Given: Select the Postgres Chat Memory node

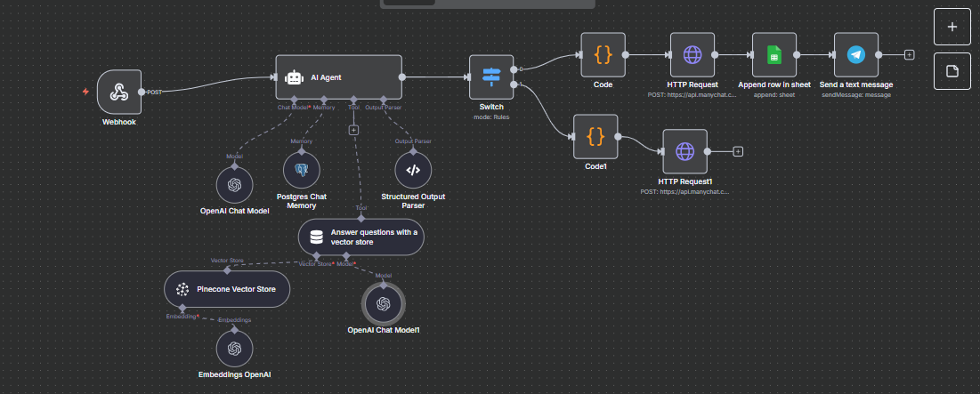Looking at the screenshot, I should 301,170.
